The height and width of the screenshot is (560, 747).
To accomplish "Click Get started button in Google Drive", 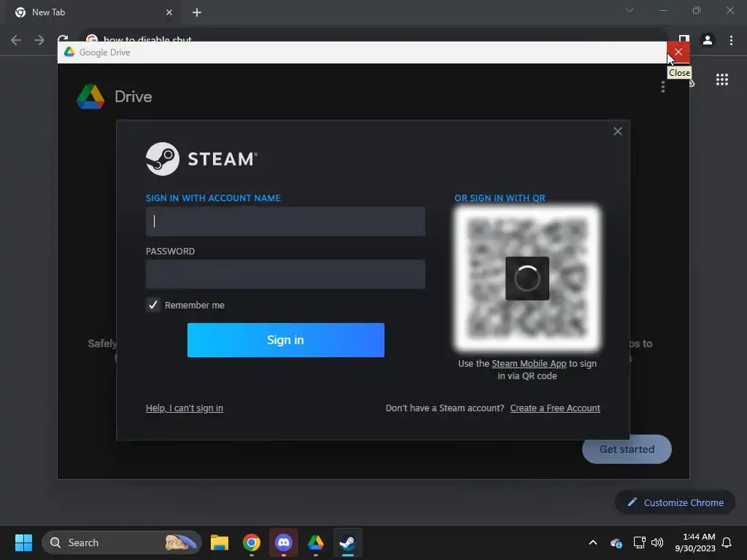I will (x=627, y=449).
